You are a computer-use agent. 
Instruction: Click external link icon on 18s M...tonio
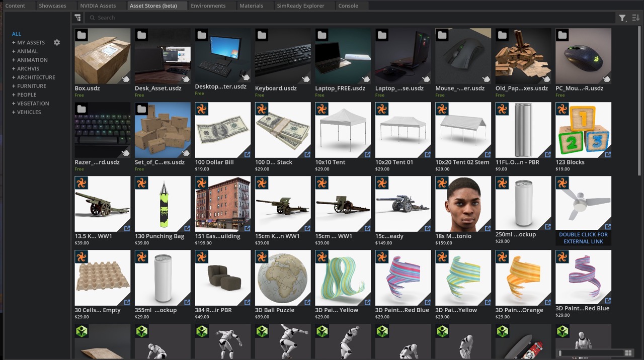click(488, 228)
